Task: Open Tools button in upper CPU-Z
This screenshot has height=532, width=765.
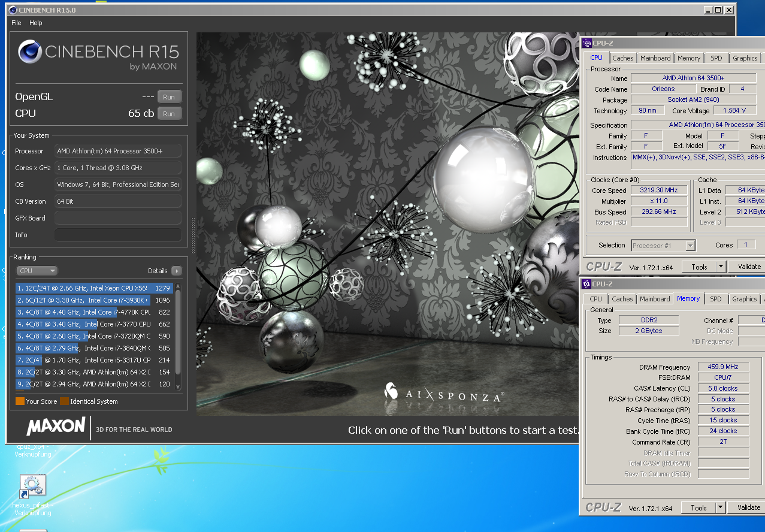Action: tap(699, 267)
